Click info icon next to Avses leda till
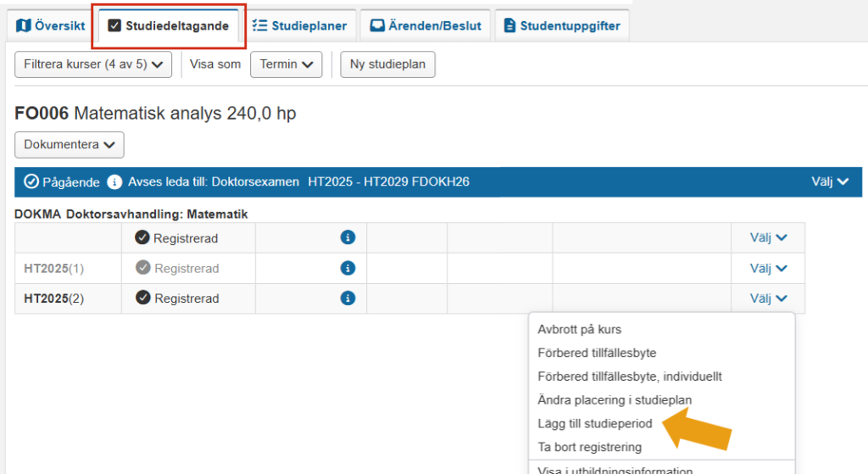This screenshot has height=474, width=868. (x=114, y=181)
